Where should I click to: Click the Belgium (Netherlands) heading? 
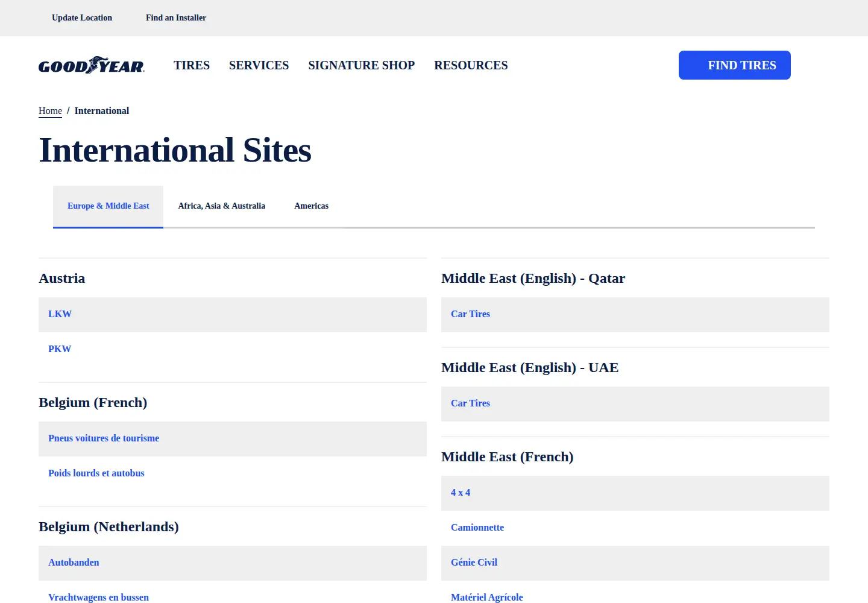108,526
